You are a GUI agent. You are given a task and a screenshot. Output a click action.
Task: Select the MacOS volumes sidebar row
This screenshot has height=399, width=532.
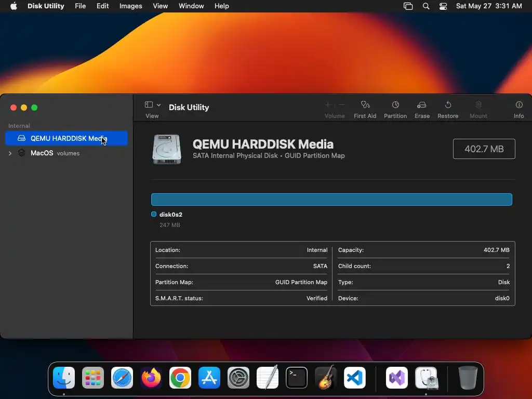pyautogui.click(x=66, y=153)
